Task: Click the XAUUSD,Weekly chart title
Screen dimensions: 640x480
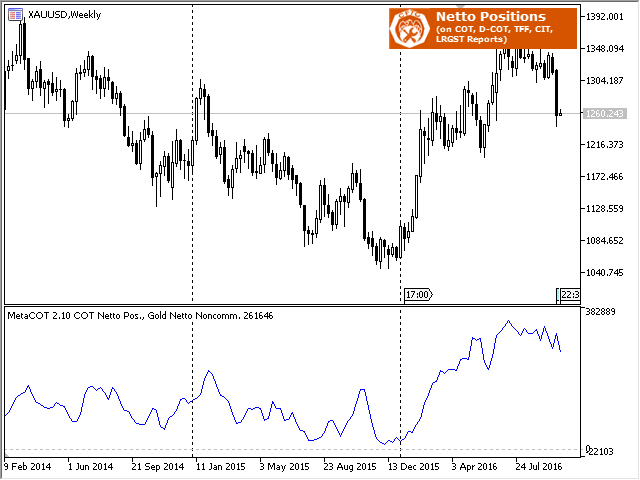Action: coord(64,15)
